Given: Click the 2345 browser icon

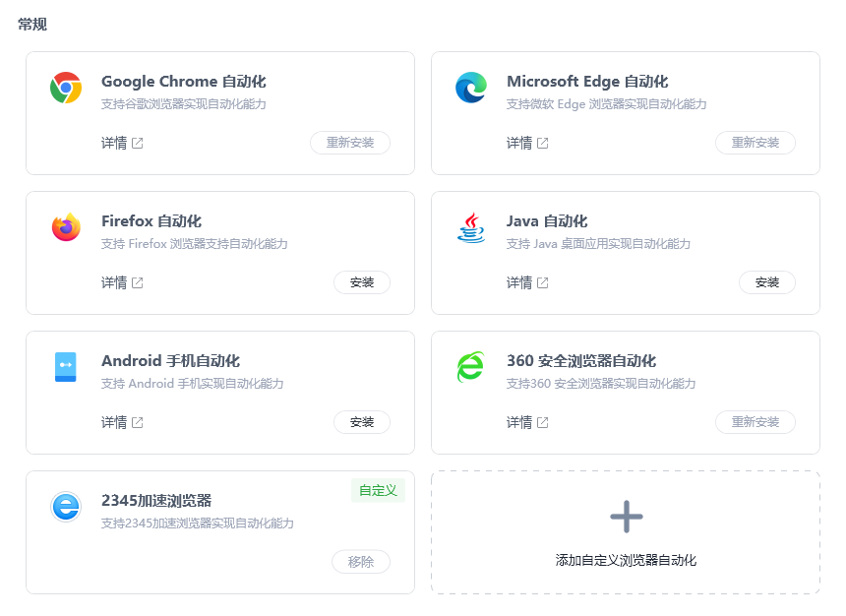Looking at the screenshot, I should click(x=66, y=507).
